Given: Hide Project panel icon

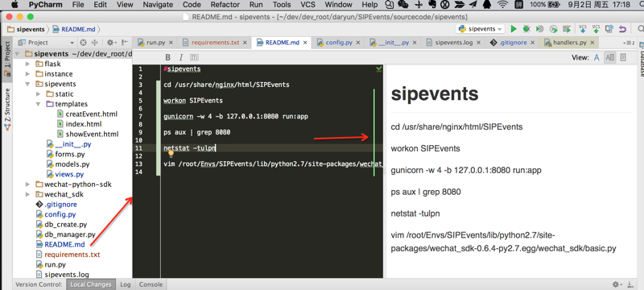Looking at the screenshot, I should [x=126, y=43].
